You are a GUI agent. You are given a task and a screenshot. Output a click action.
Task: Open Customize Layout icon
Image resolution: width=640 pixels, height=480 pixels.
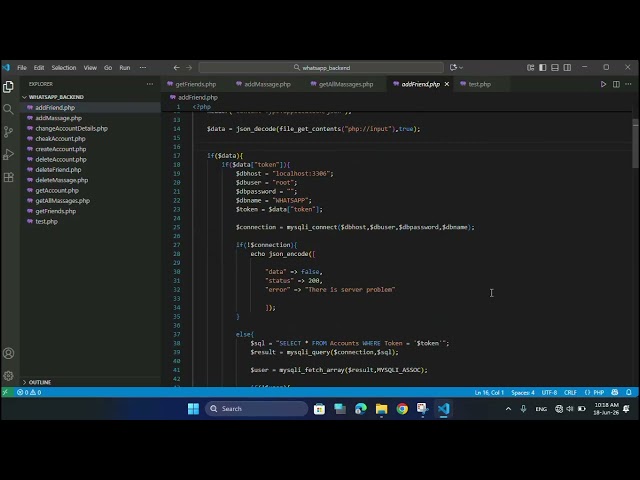(530, 68)
